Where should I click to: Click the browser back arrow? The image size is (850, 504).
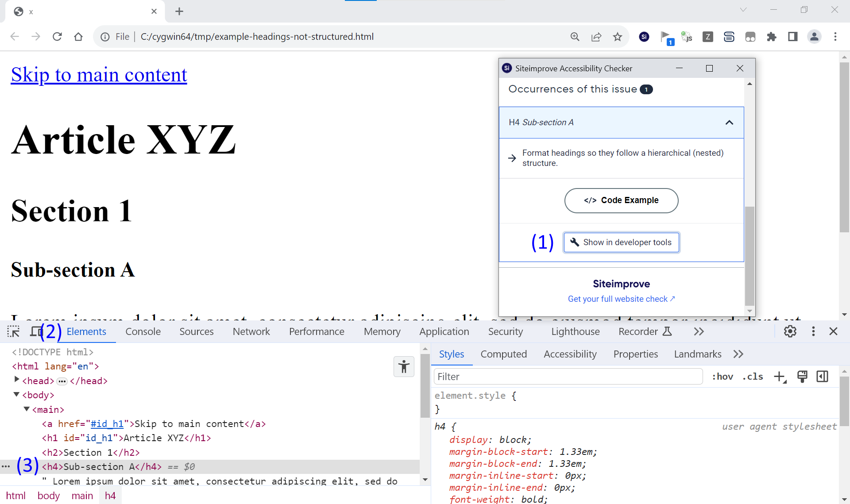15,37
